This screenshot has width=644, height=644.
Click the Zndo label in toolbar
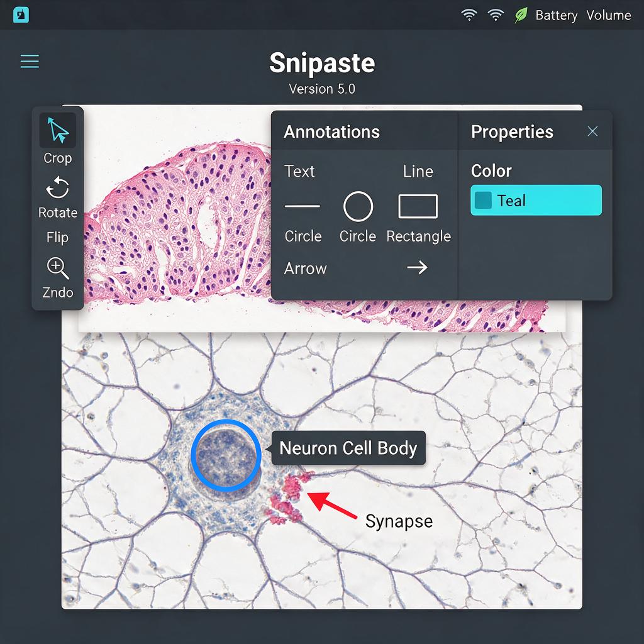pos(58,292)
